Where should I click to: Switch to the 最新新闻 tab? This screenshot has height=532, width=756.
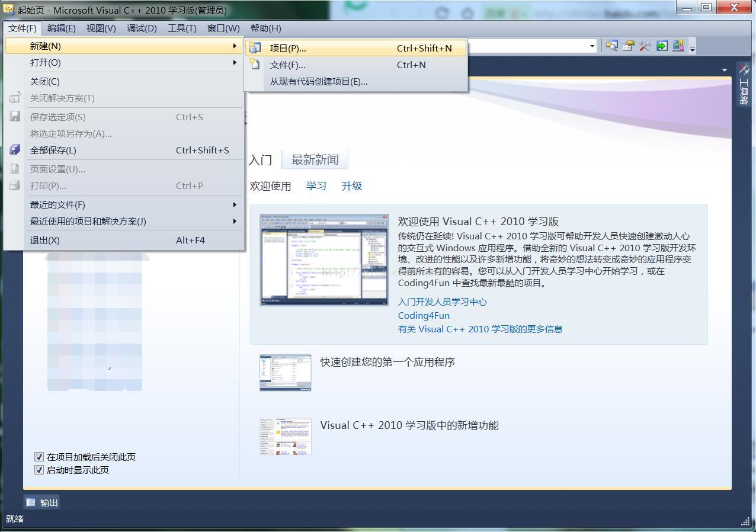(315, 159)
